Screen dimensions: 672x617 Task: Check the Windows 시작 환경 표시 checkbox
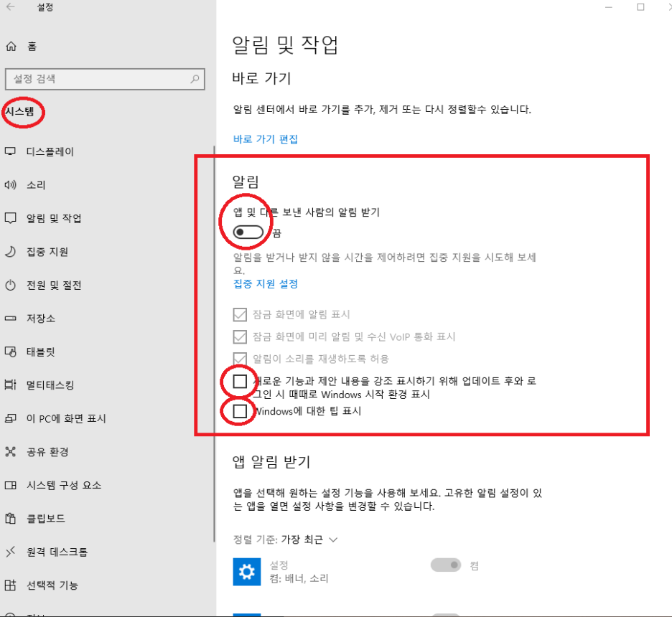click(240, 381)
